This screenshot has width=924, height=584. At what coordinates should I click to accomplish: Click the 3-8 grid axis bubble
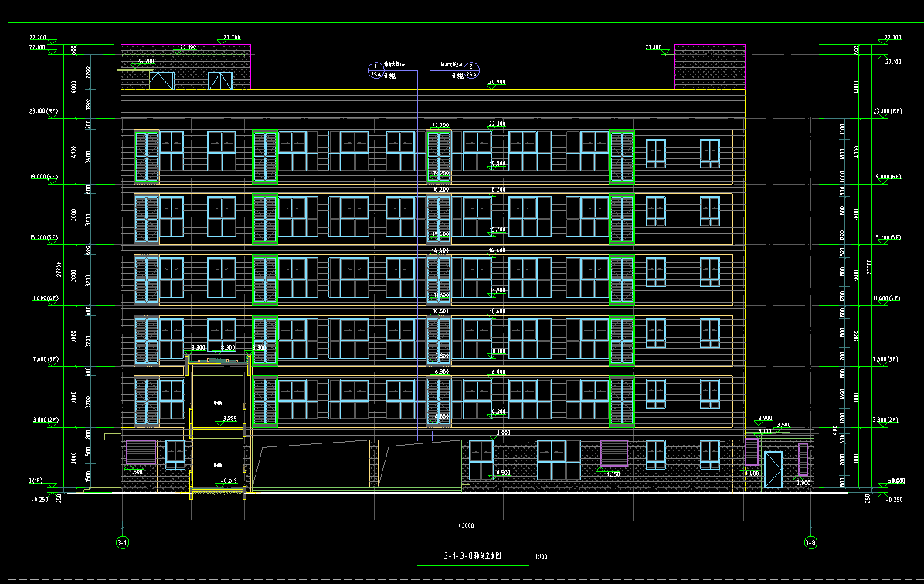pos(810,543)
